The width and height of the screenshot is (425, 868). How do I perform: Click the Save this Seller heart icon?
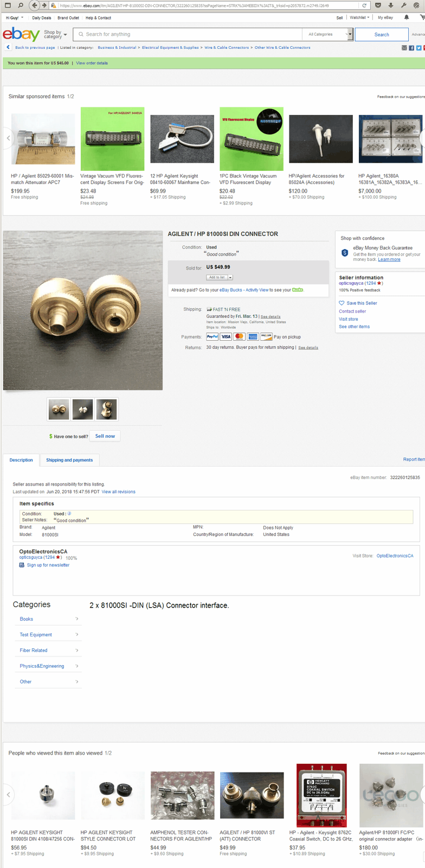[x=342, y=303]
